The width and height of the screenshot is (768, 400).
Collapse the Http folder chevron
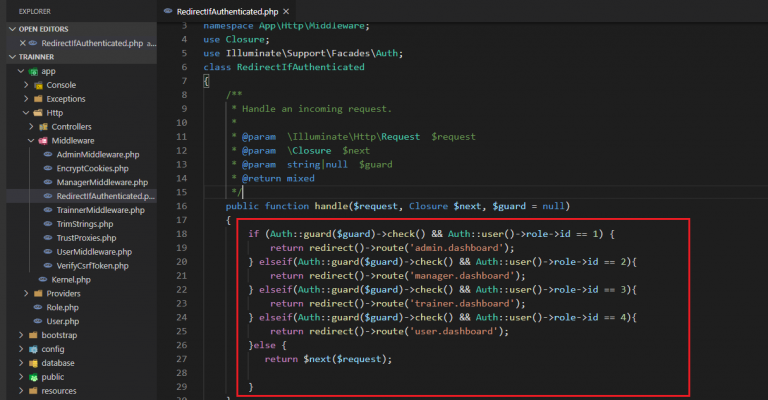coord(26,113)
